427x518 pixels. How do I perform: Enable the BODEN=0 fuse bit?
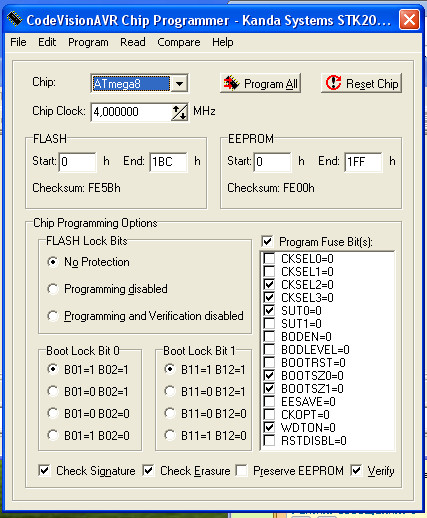269,337
